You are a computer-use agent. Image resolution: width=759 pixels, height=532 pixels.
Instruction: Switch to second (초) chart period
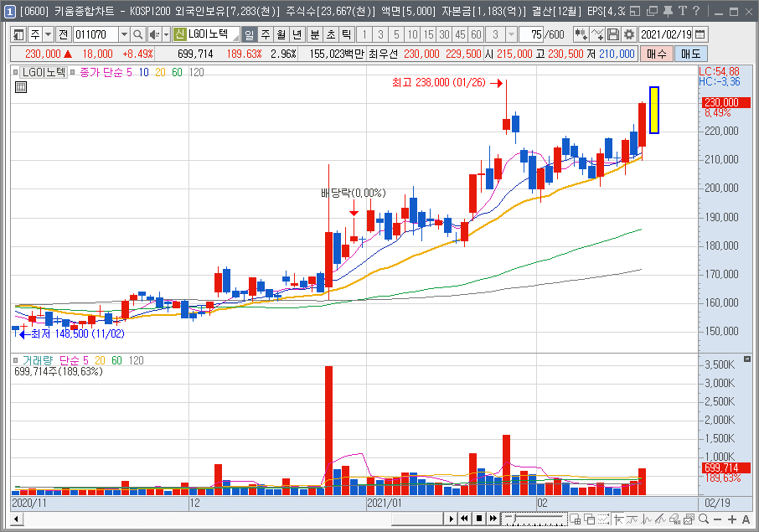tap(331, 34)
